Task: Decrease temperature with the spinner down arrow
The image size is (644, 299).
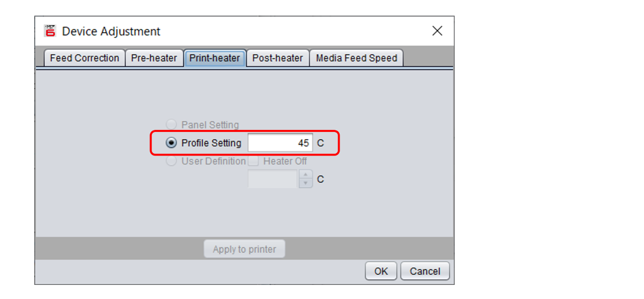Action: tap(306, 184)
